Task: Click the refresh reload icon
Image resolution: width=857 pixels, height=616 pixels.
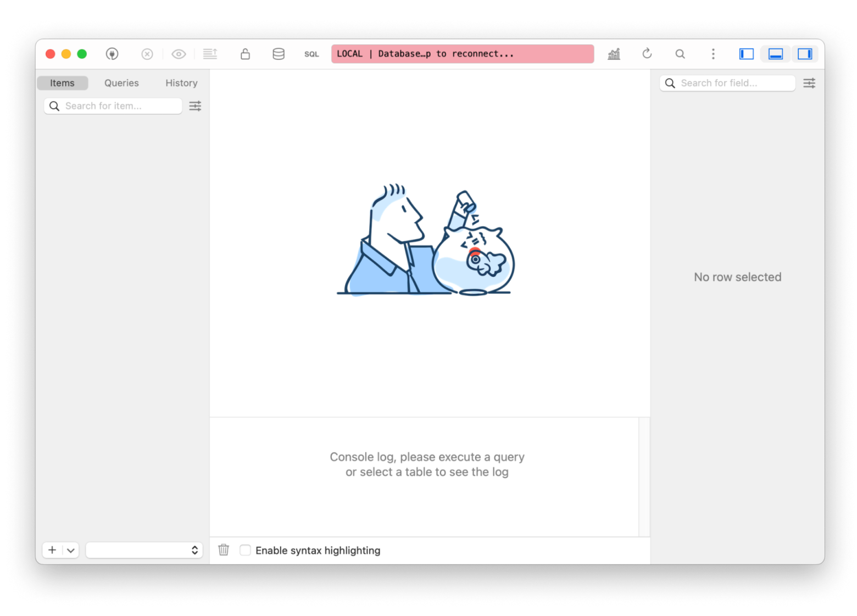Action: pos(647,54)
